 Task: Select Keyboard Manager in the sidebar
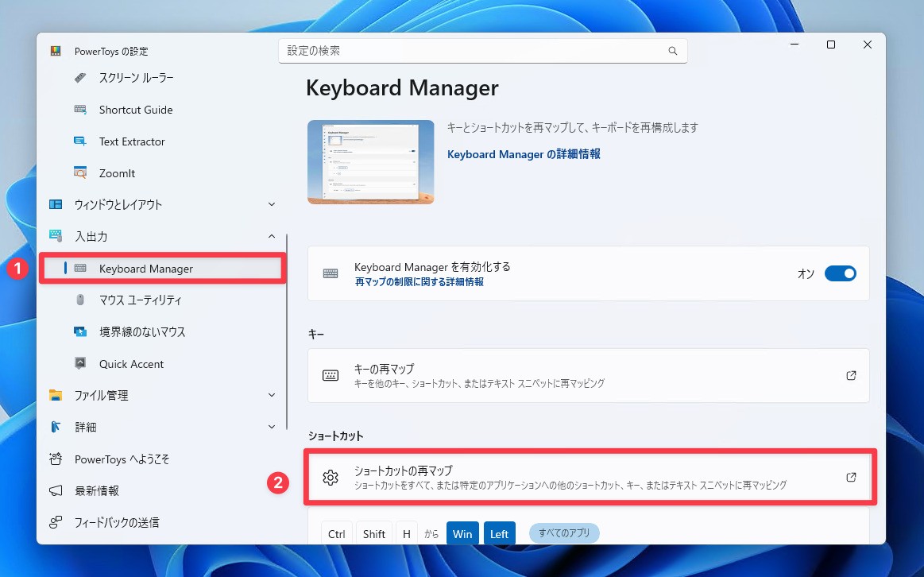pyautogui.click(x=163, y=269)
